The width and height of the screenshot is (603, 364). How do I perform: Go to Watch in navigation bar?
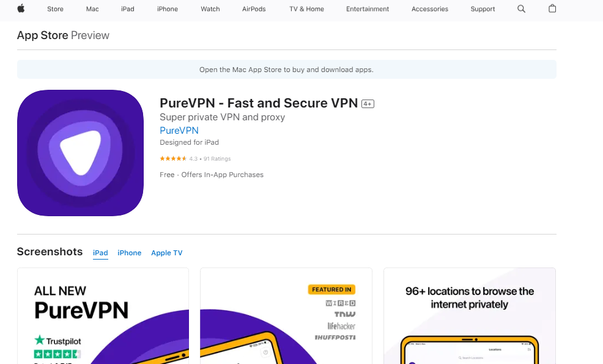(x=210, y=9)
